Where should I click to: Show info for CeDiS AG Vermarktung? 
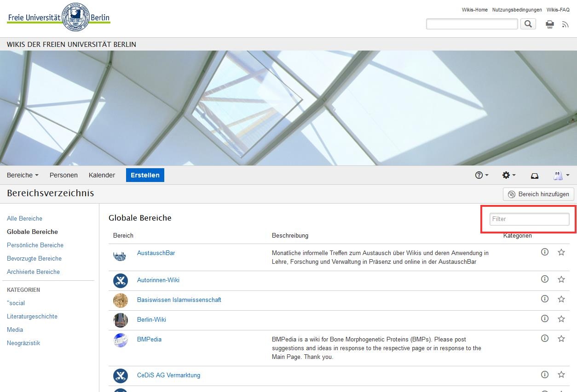click(545, 374)
